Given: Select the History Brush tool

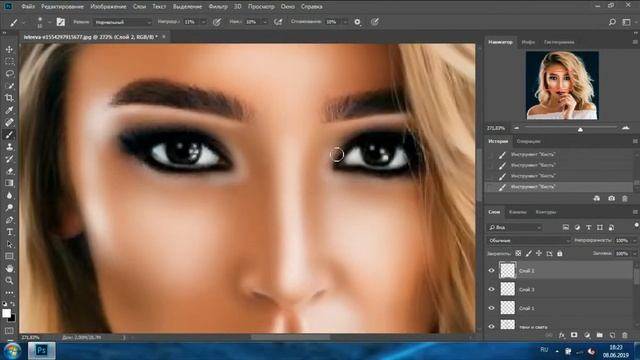Looking at the screenshot, I should (9, 159).
